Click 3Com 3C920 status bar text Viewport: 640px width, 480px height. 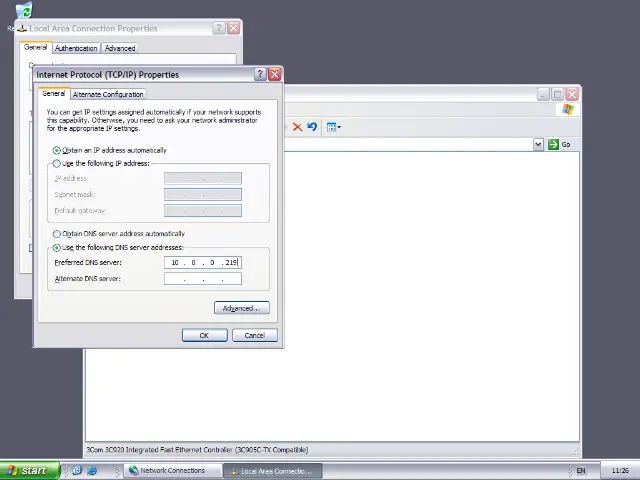[x=197, y=450]
